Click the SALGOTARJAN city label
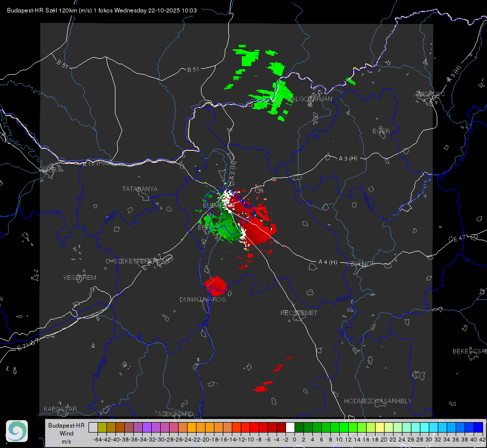487x448 pixels. click(x=309, y=99)
